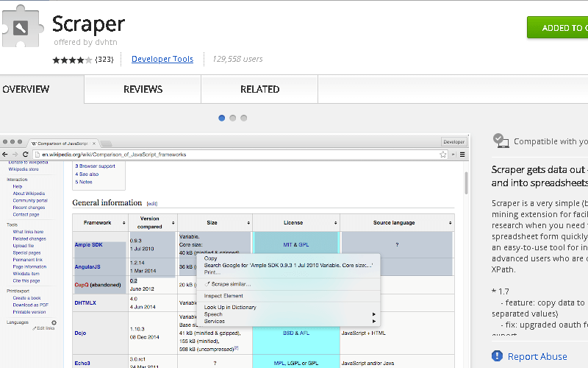Open the Recent changes sidebar link
The image size is (588, 368).
(x=29, y=208)
